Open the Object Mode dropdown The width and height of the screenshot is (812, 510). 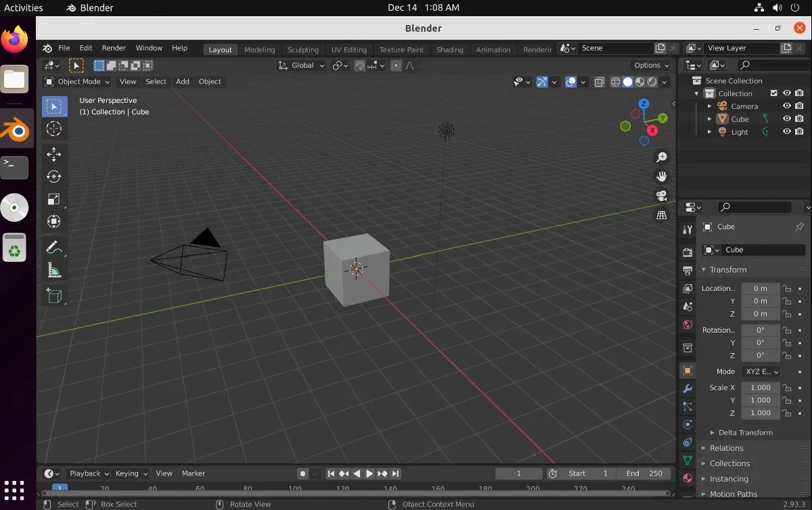point(76,81)
